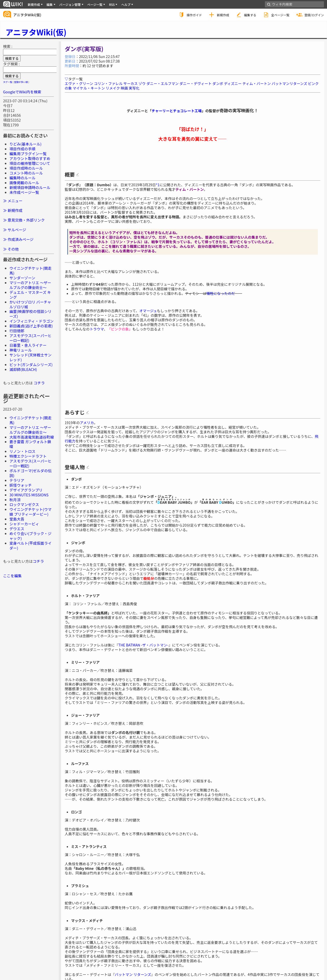Open 30 MINUTES MISSIONS link
This screenshot has height=980, width=327.
[29, 495]
